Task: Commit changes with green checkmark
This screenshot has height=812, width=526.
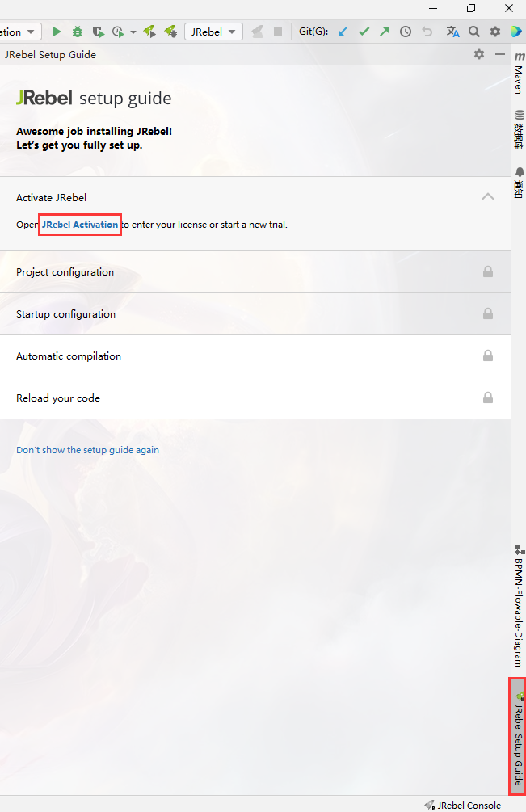Action: click(364, 32)
